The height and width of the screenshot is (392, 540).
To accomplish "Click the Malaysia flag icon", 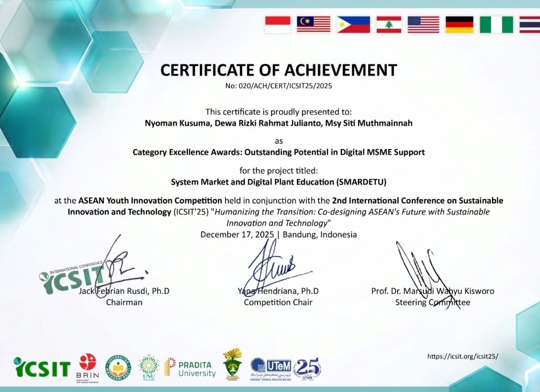I will point(313,25).
